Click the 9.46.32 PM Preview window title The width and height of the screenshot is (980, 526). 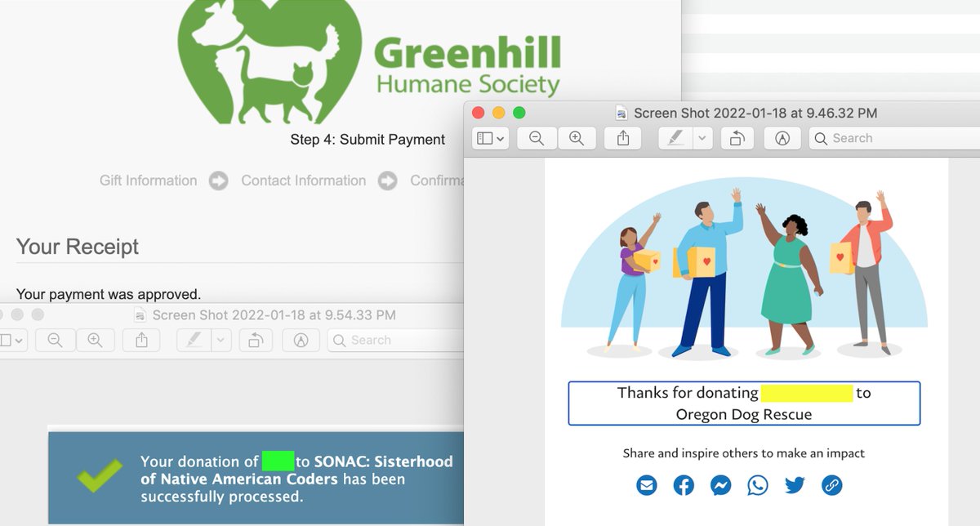tap(755, 113)
